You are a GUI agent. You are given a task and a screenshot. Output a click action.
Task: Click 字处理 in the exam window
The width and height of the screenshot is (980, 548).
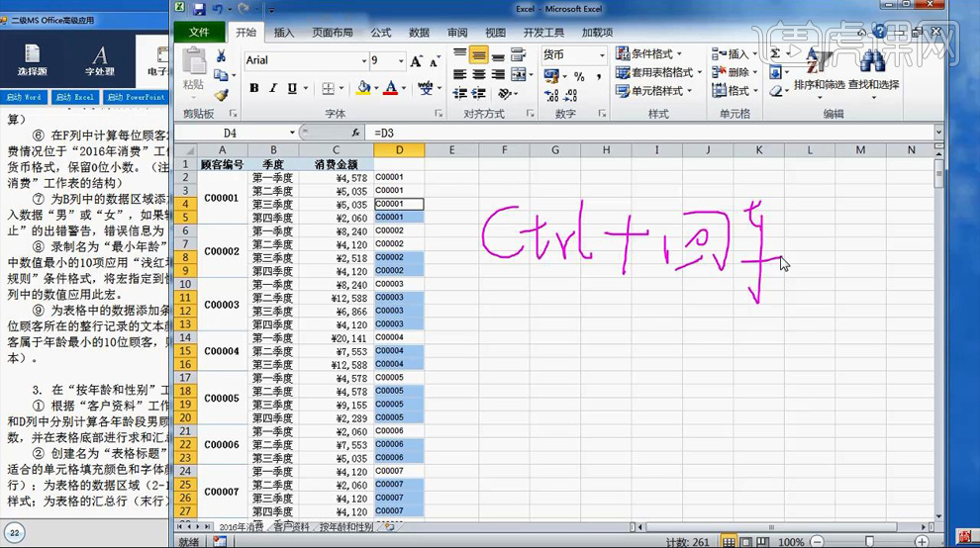(x=99, y=59)
